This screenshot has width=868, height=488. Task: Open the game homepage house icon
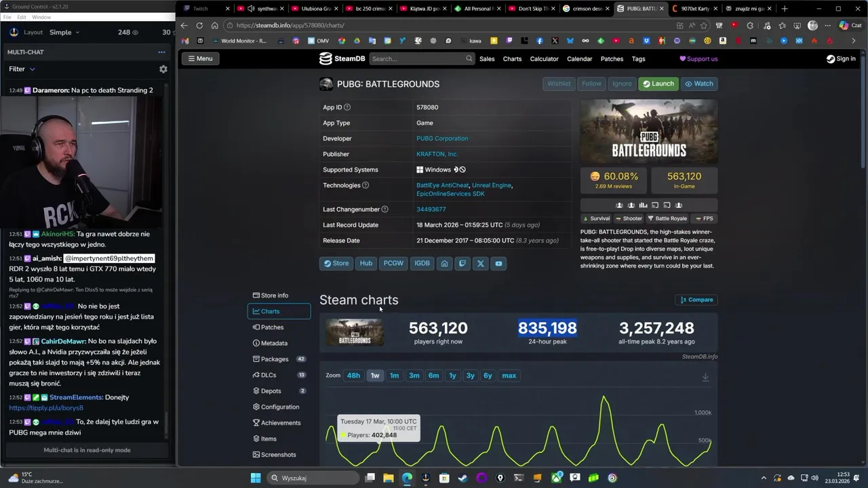444,264
